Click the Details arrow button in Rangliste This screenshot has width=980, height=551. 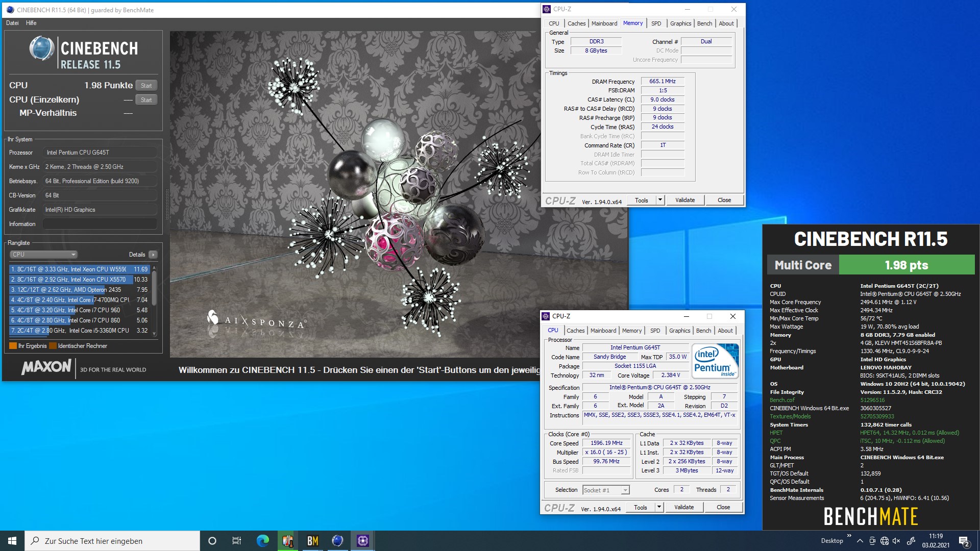click(x=153, y=255)
